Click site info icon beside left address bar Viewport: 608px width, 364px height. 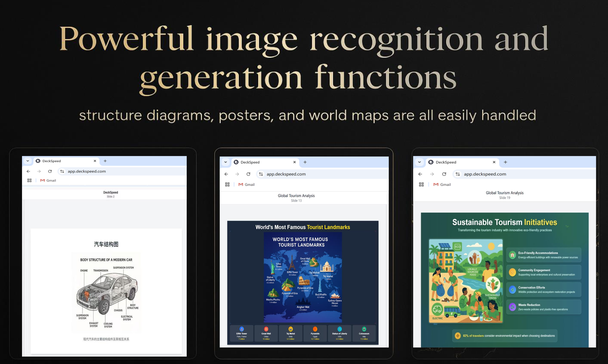(x=62, y=171)
